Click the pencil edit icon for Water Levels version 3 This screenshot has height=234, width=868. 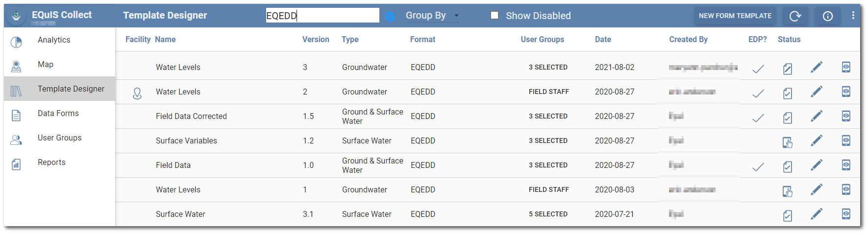816,67
